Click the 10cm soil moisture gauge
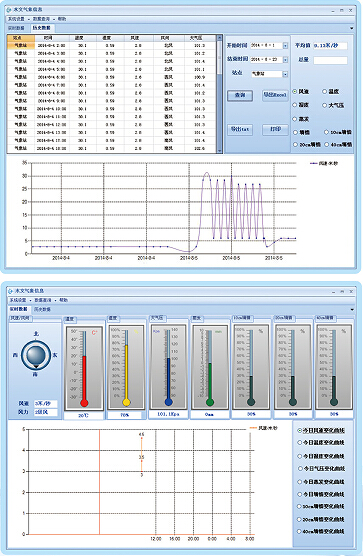The width and height of the screenshot is (363, 556). point(251,366)
